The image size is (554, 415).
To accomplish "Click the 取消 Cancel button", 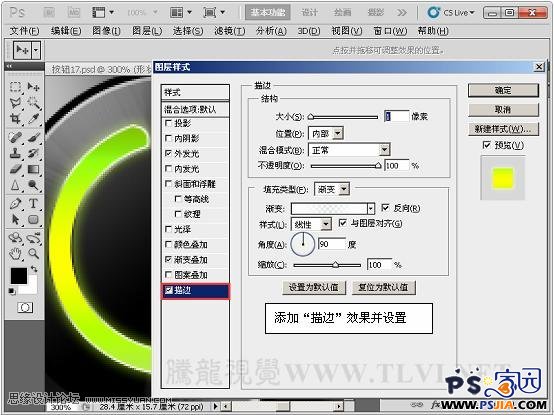I will pos(503,110).
